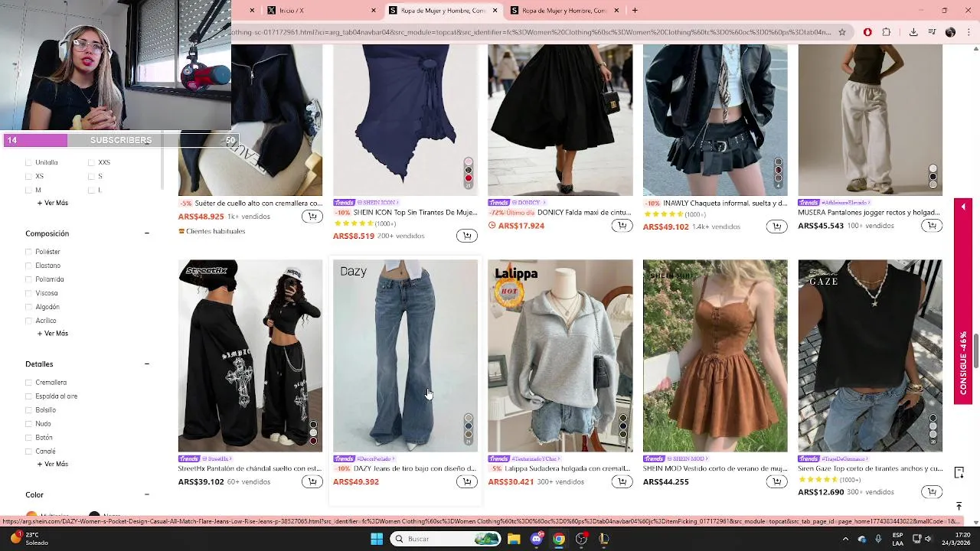
Task: Add Siren Gaze top to cart
Action: point(932,491)
